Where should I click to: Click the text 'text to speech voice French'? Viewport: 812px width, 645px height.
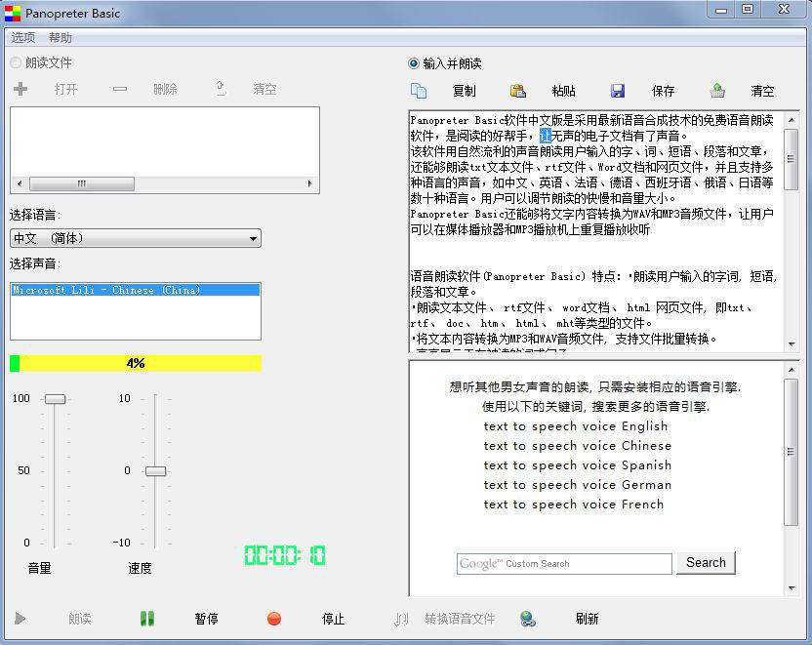573,504
